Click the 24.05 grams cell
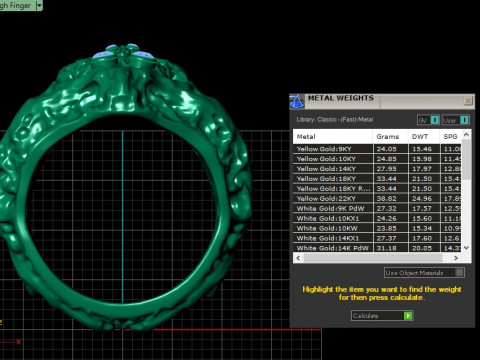Image resolution: width=480 pixels, height=360 pixels. pyautogui.click(x=390, y=149)
